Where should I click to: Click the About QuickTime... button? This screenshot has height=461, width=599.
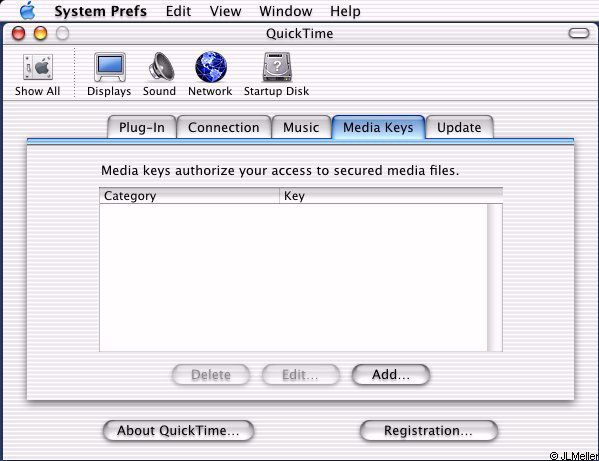[x=178, y=431]
